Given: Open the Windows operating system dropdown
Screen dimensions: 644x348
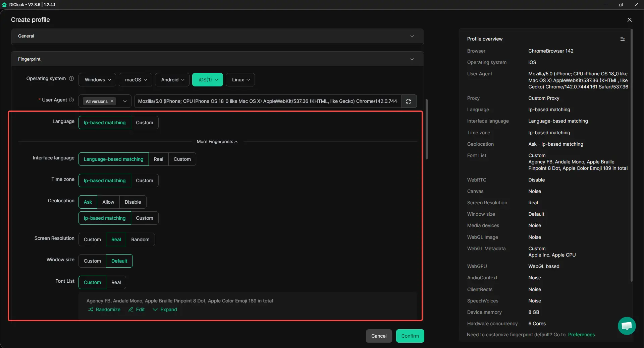Looking at the screenshot, I should pos(97,80).
